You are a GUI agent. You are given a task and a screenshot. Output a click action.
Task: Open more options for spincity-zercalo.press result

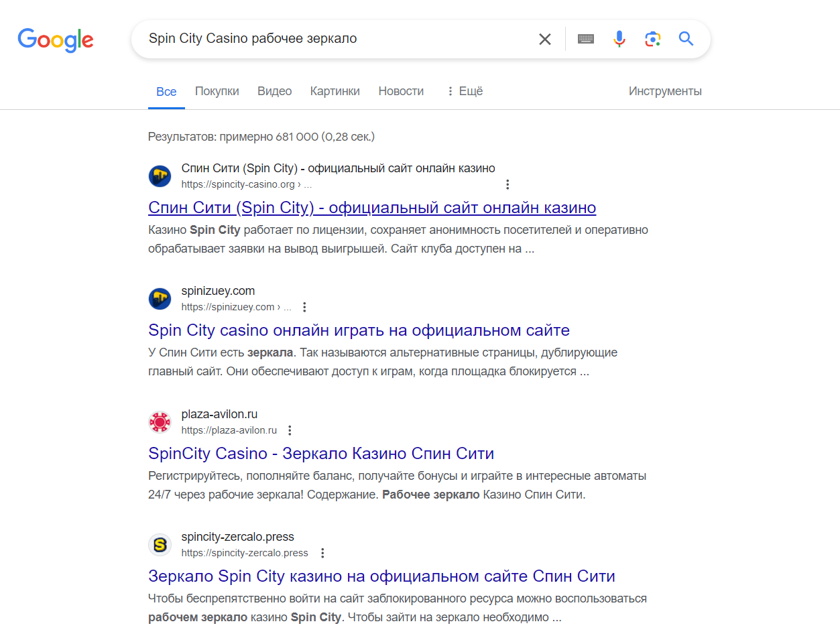(x=322, y=553)
